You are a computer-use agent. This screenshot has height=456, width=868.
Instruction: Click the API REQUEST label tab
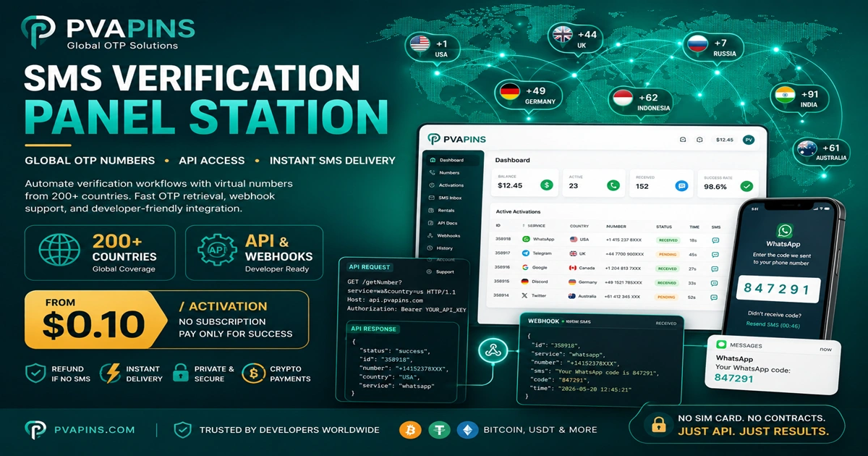click(371, 266)
